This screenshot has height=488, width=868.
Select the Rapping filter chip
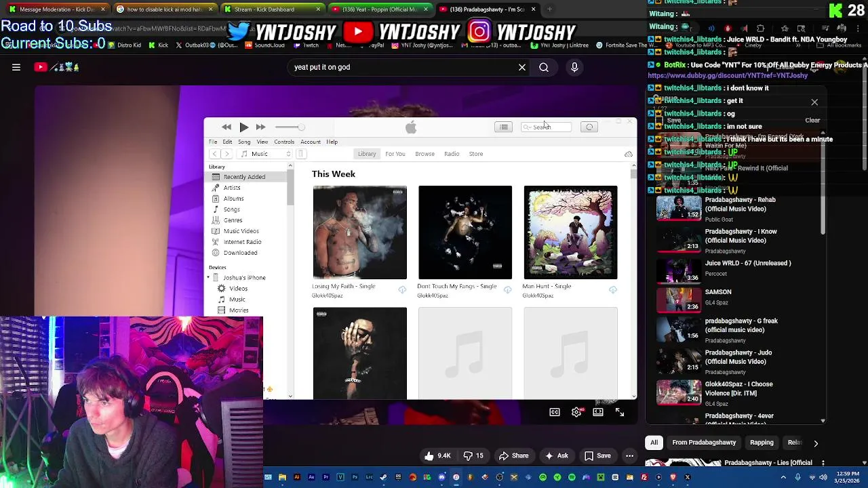coord(762,443)
